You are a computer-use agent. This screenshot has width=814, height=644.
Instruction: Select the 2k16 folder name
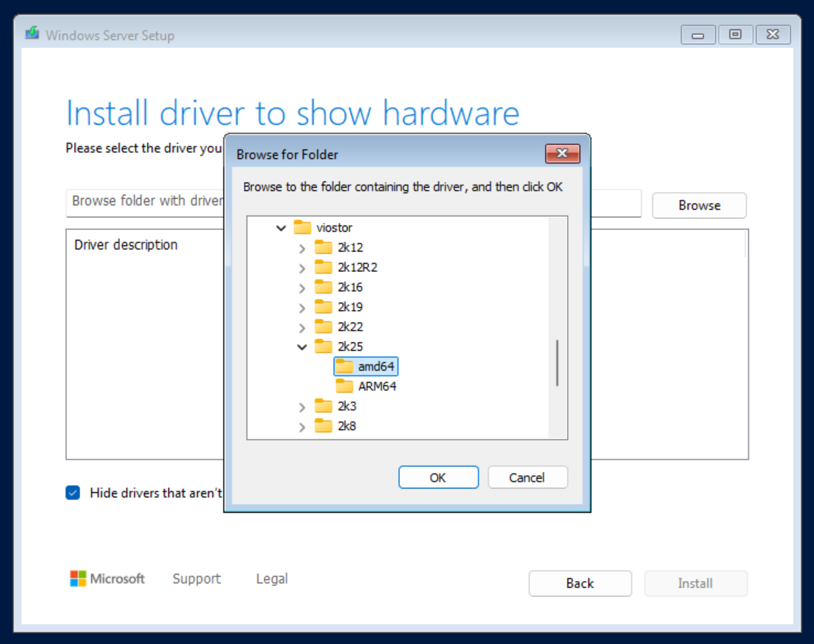pos(350,287)
